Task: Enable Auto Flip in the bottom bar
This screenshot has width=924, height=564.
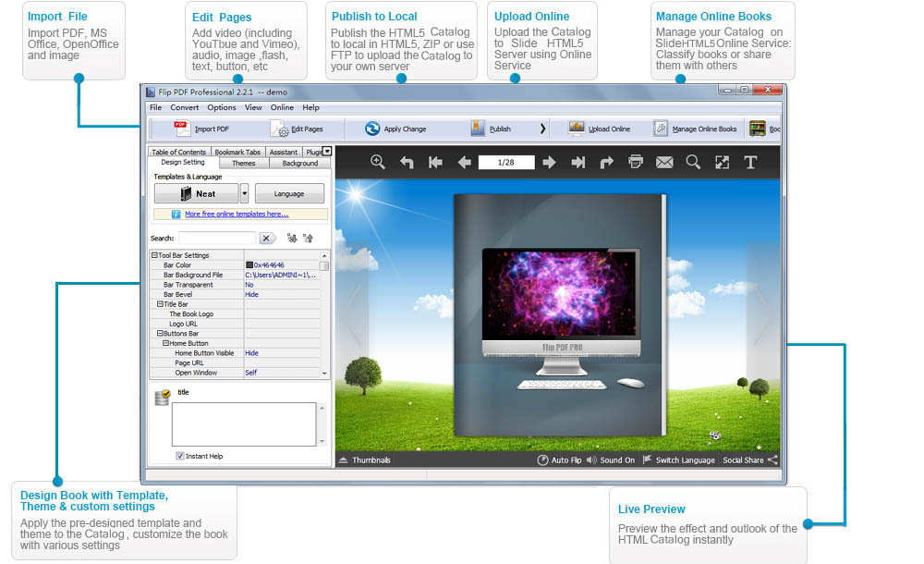Action: [x=559, y=460]
